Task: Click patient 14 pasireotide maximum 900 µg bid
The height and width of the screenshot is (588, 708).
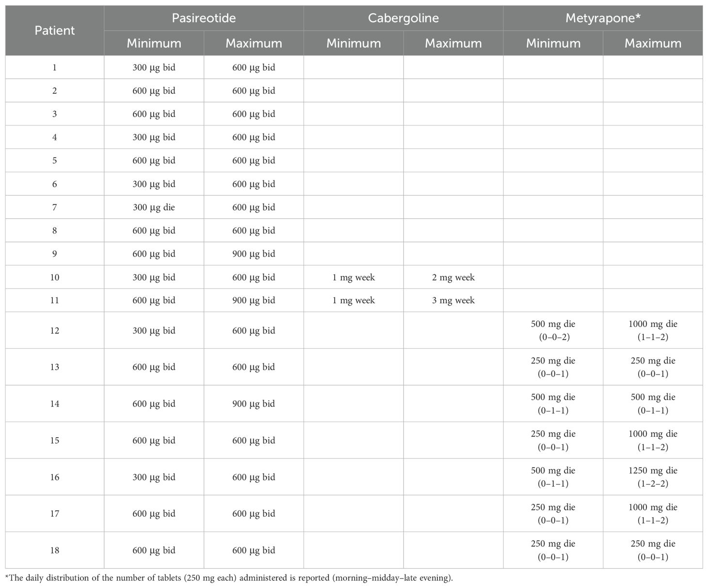Action: 254,404
